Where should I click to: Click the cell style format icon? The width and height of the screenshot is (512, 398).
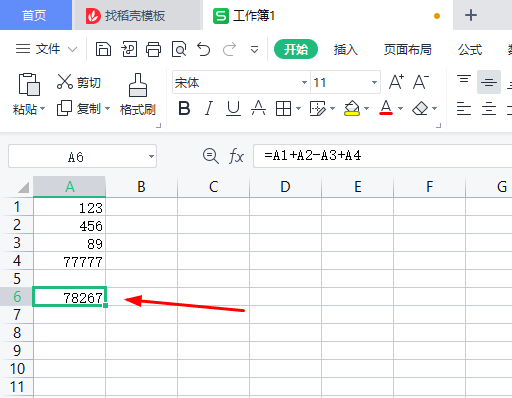tap(318, 108)
